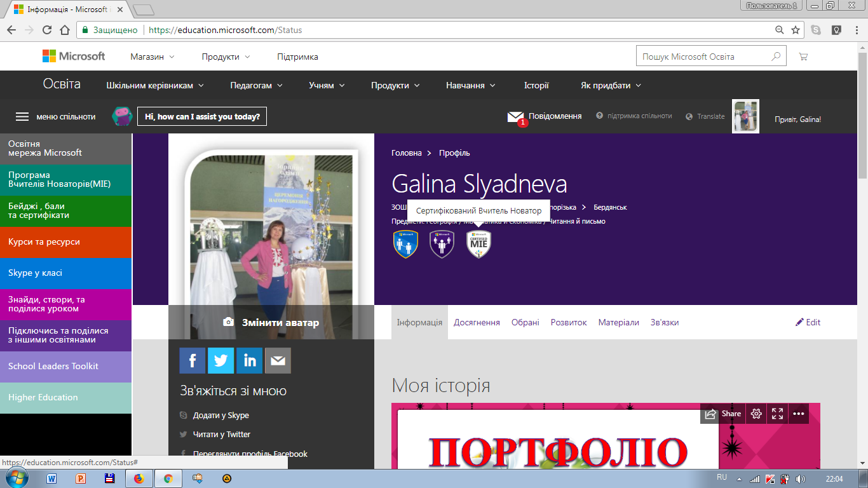Click the Certified MIE badge

(478, 244)
